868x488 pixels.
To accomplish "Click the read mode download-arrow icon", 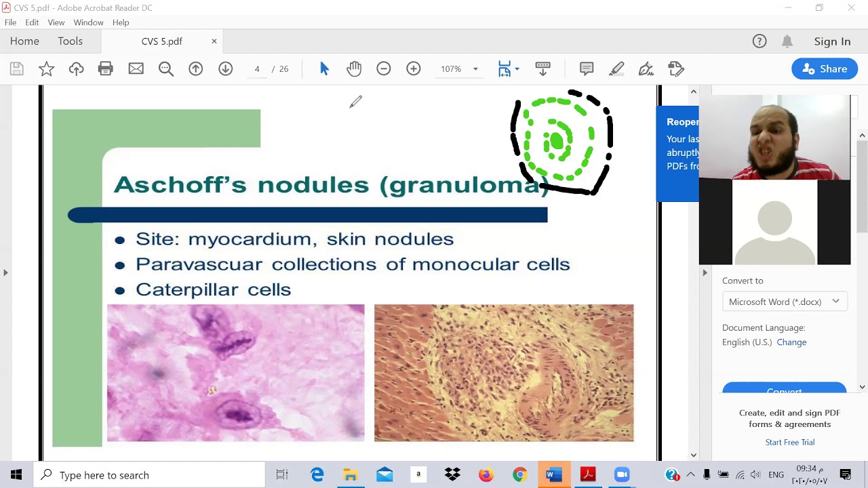I will pyautogui.click(x=542, y=68).
